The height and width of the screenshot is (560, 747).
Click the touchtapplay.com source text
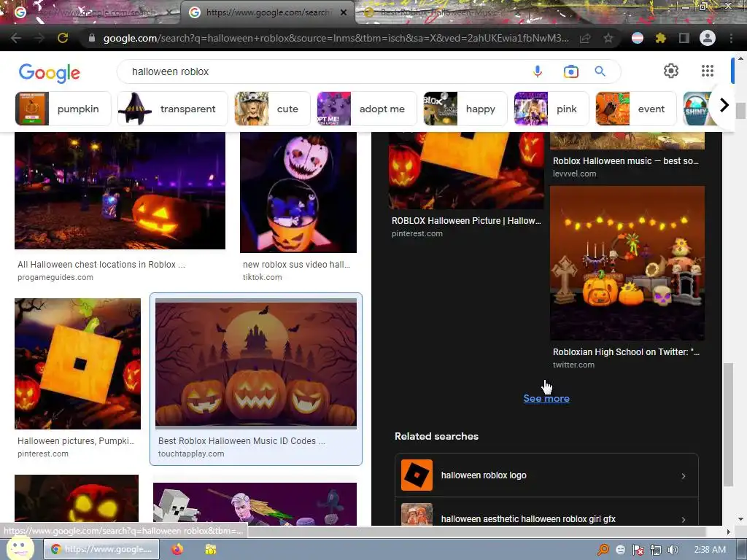click(191, 454)
